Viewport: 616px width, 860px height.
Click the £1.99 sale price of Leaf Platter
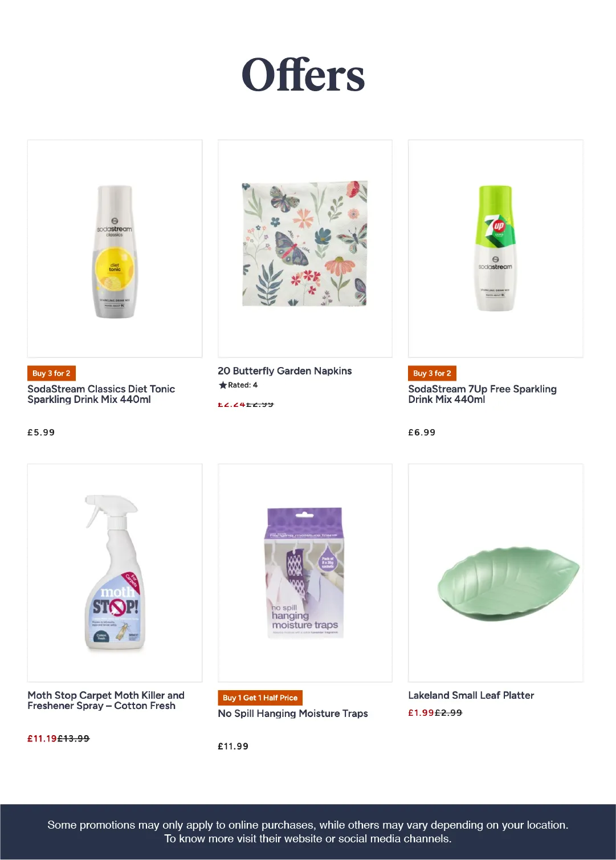(x=421, y=713)
